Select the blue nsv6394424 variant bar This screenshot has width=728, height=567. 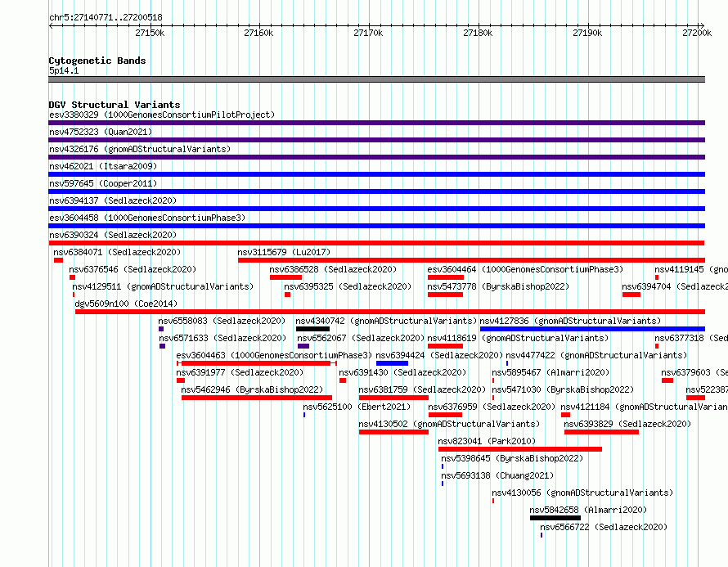pos(393,363)
